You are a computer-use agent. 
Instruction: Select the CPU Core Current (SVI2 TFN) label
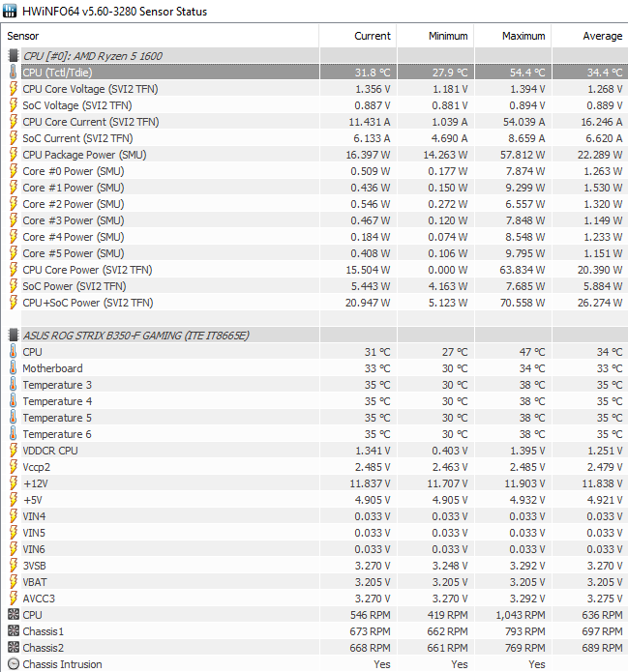(x=91, y=122)
